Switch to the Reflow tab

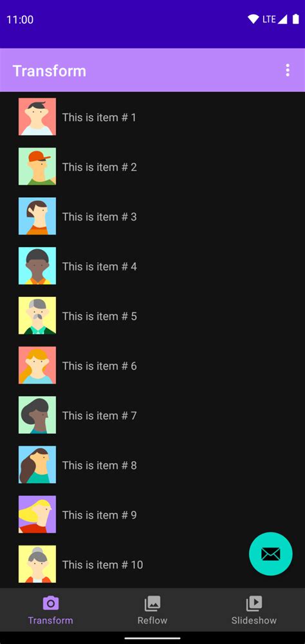[152, 610]
